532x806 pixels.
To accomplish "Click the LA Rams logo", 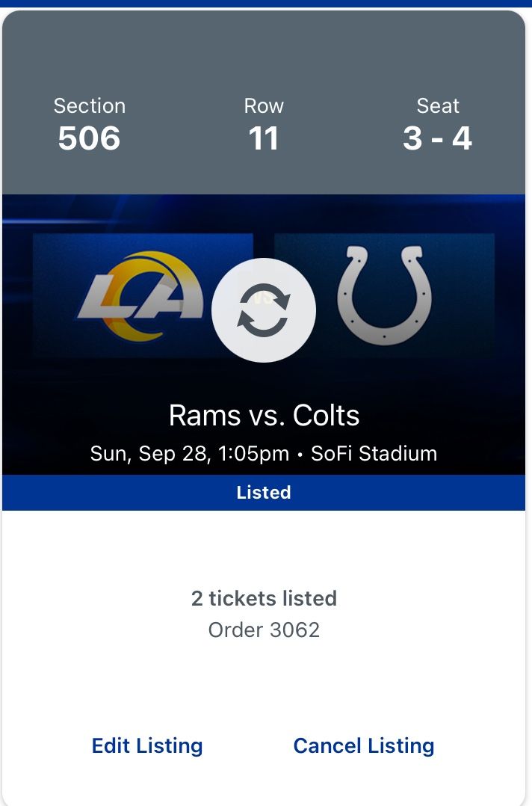I will (140, 296).
